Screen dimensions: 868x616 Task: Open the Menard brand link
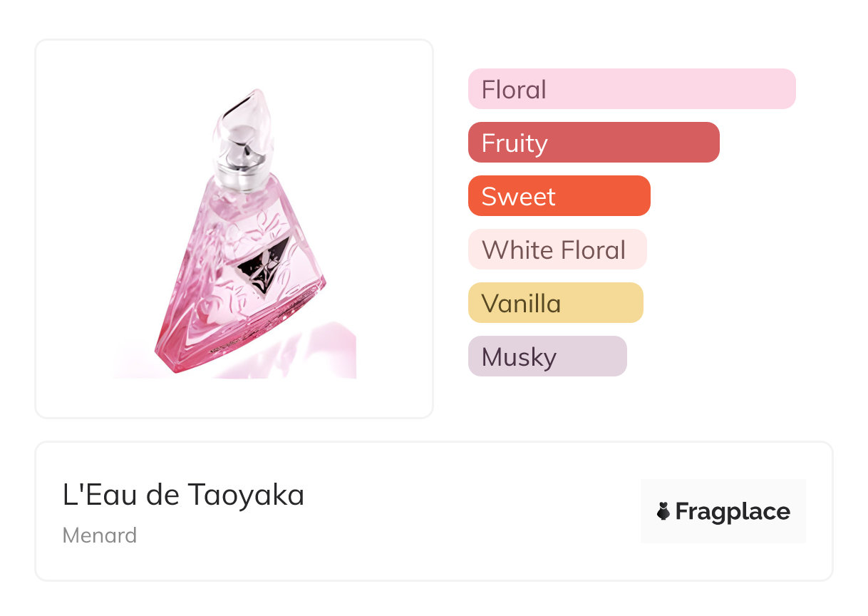click(x=100, y=535)
